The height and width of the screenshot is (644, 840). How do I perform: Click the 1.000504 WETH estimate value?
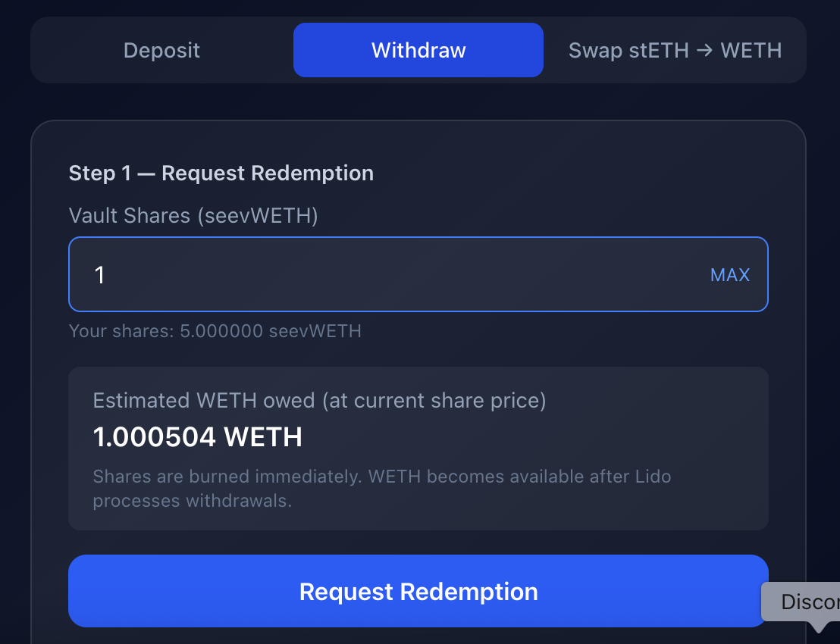pyautogui.click(x=197, y=436)
